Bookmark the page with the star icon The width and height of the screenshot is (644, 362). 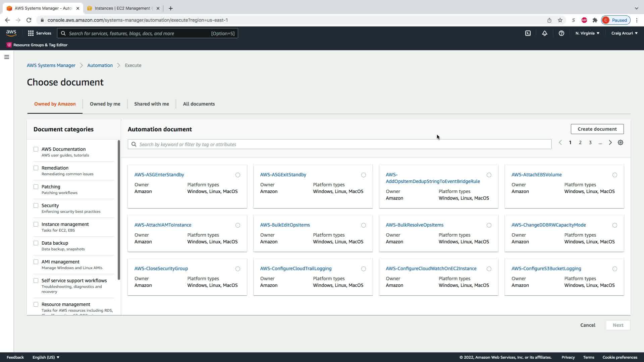[x=560, y=20]
